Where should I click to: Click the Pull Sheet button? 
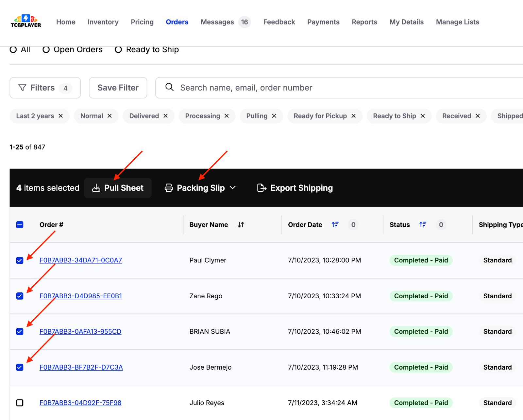coord(118,188)
